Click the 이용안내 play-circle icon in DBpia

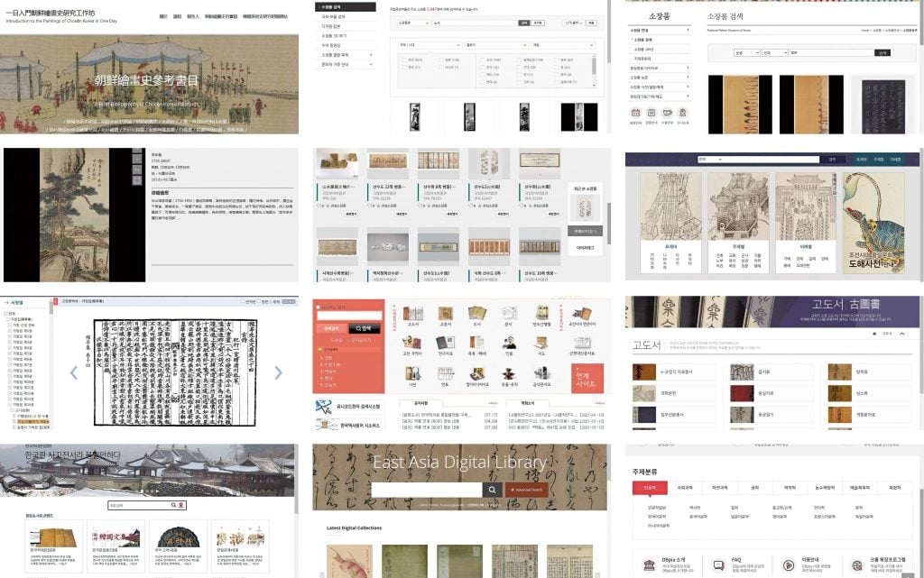click(x=789, y=565)
